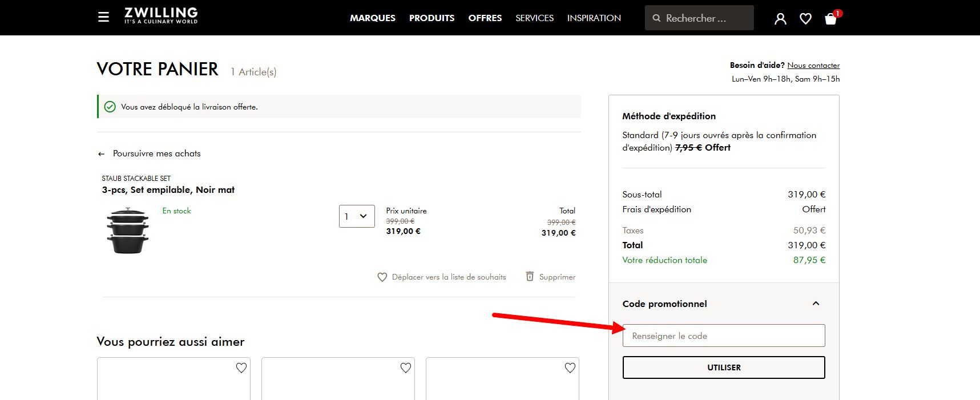Click the struck-through 7,95 € shipping price
This screenshot has width=980, height=400.
coord(688,148)
